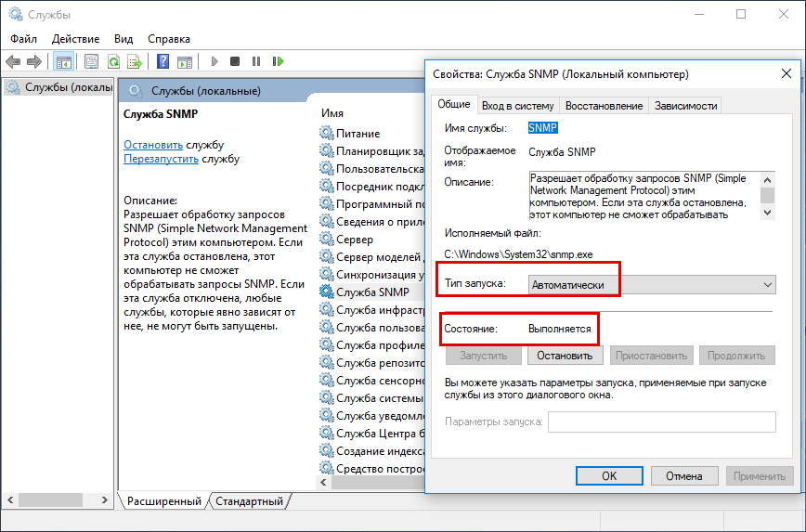Open the Действие menu
The image size is (806, 532).
pyautogui.click(x=75, y=39)
